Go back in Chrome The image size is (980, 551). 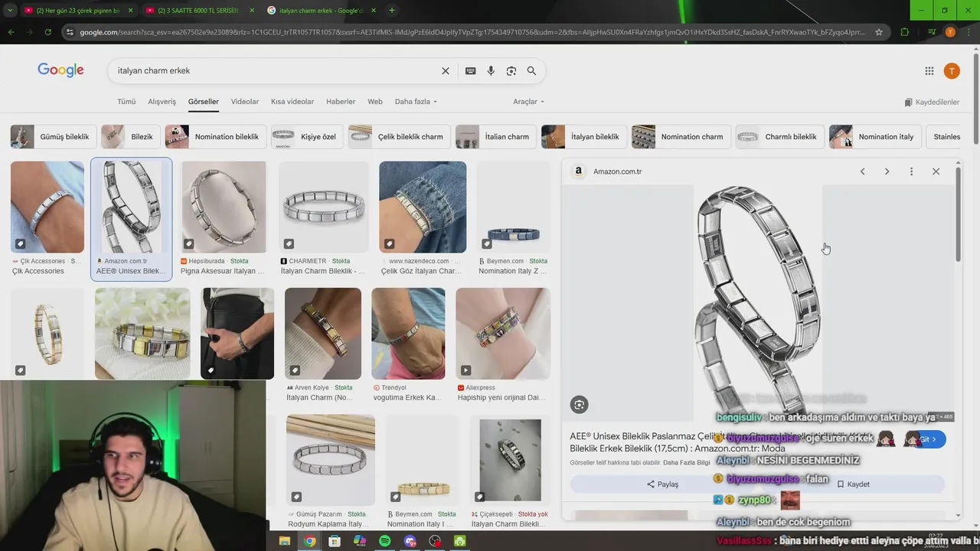(x=11, y=32)
